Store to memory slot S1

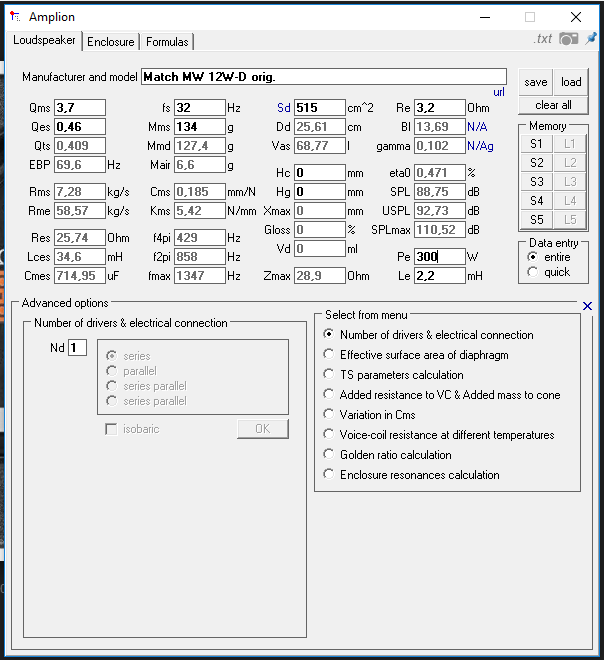tap(536, 144)
